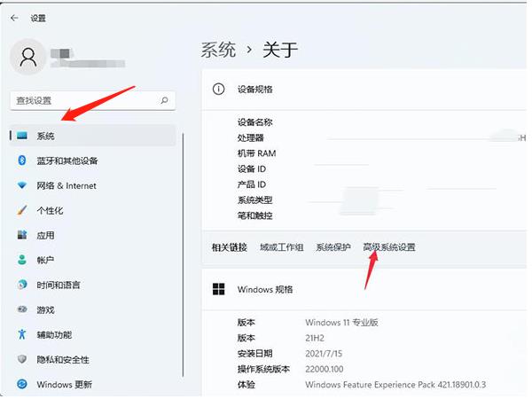Click the user profile avatar icon

28,58
